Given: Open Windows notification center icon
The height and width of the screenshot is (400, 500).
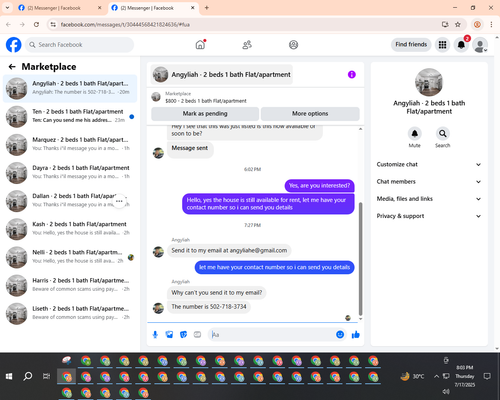Looking at the screenshot, I should click(x=487, y=376).
